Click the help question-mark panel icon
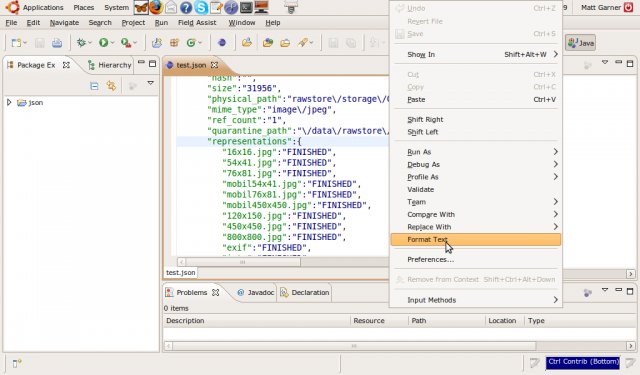 (x=186, y=7)
